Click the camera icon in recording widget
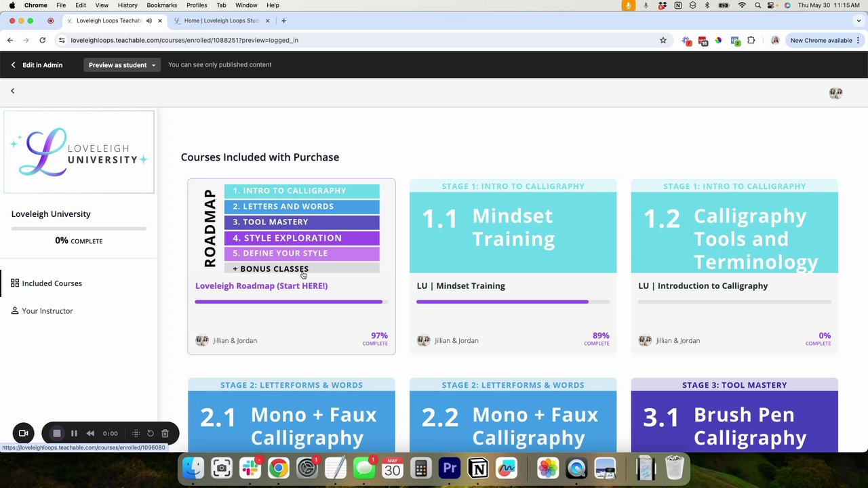This screenshot has width=868, height=488. click(23, 433)
